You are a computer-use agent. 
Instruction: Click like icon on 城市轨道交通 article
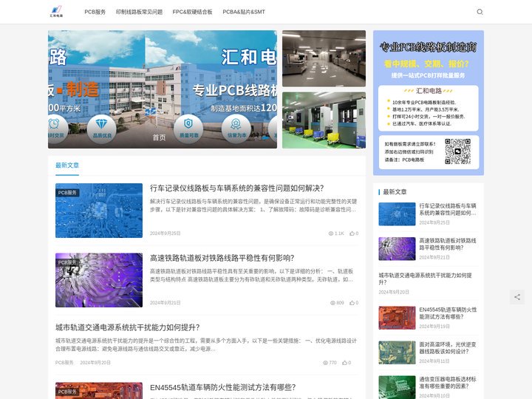pos(345,363)
